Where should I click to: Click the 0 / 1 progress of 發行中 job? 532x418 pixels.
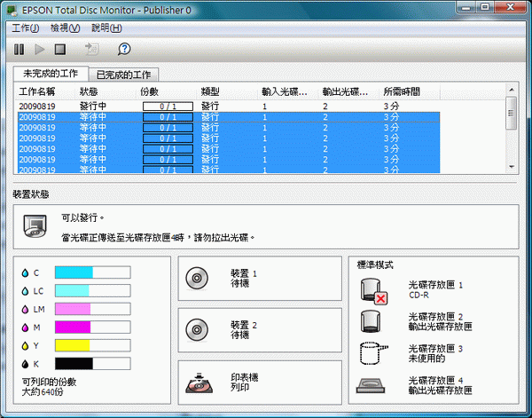pos(168,106)
